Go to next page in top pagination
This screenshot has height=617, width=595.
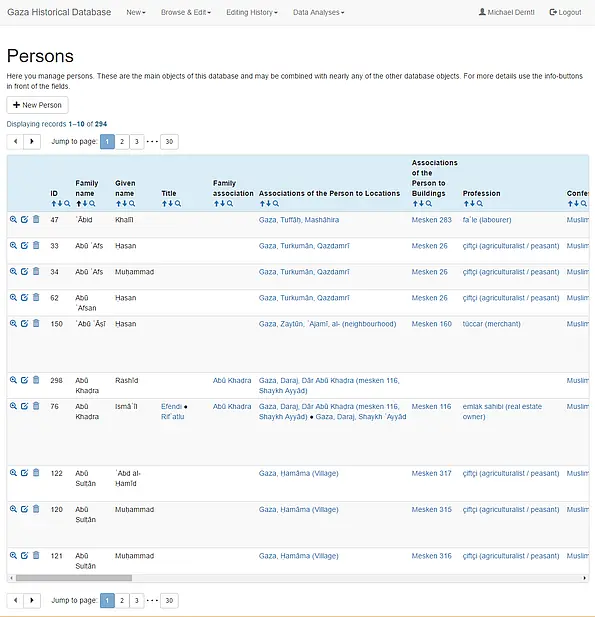click(32, 141)
